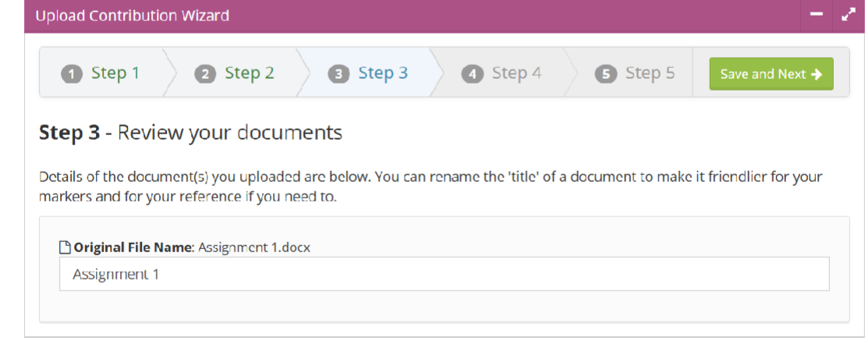Open the Step 5 tab
The image size is (868, 338).
635,73
